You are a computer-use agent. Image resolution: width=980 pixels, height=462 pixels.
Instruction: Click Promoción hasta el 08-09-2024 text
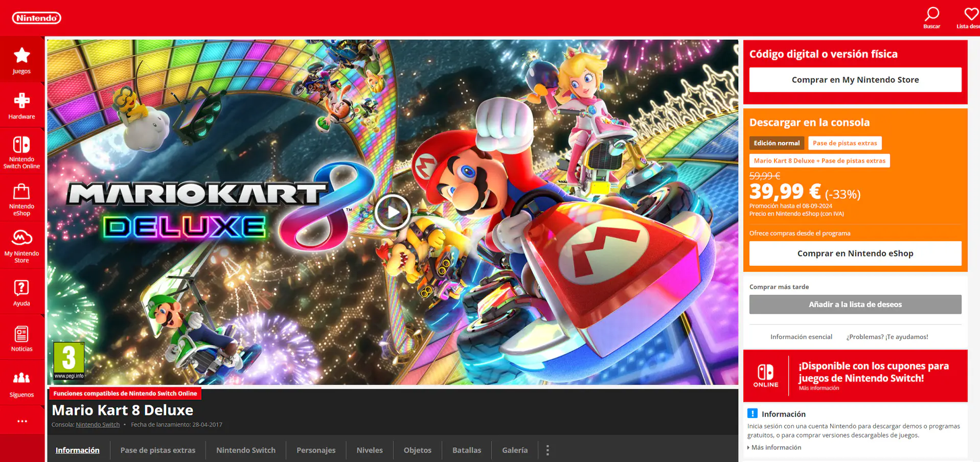pyautogui.click(x=790, y=206)
